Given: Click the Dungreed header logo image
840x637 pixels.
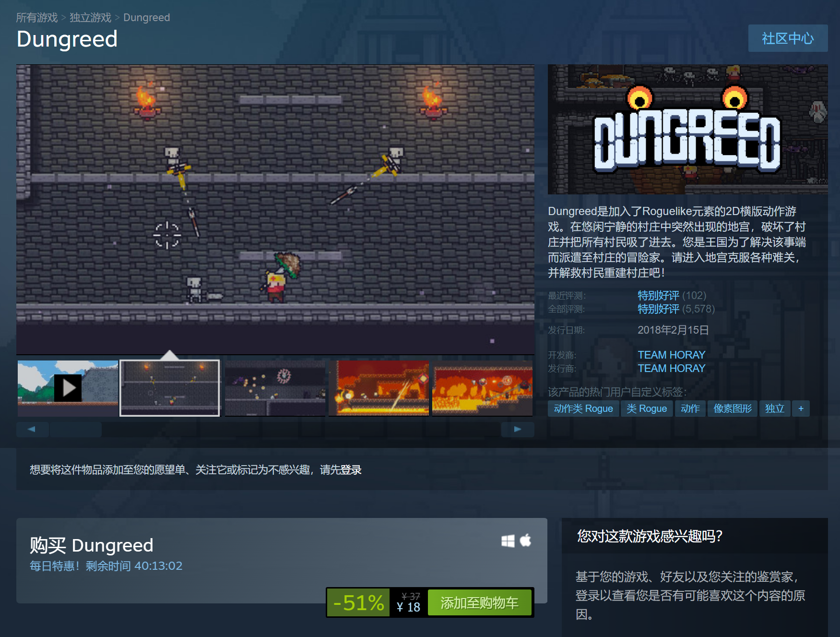Looking at the screenshot, I should coord(688,130).
